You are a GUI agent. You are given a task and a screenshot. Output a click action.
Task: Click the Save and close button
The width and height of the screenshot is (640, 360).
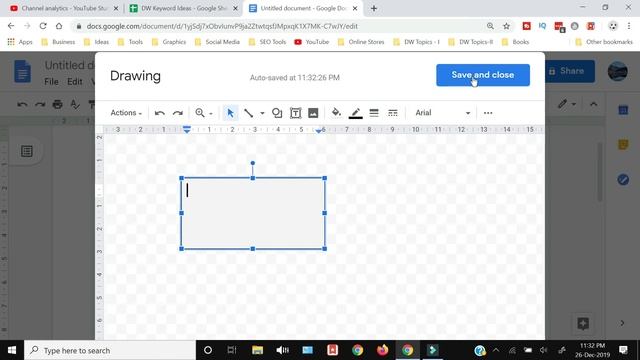pos(483,75)
